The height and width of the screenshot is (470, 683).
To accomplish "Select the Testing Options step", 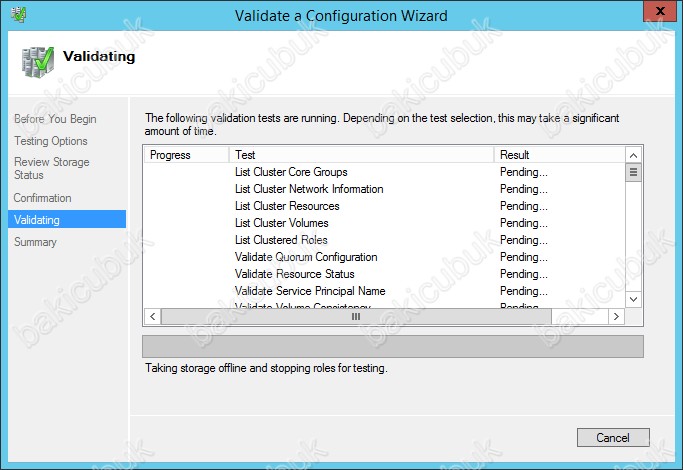I will click(51, 141).
